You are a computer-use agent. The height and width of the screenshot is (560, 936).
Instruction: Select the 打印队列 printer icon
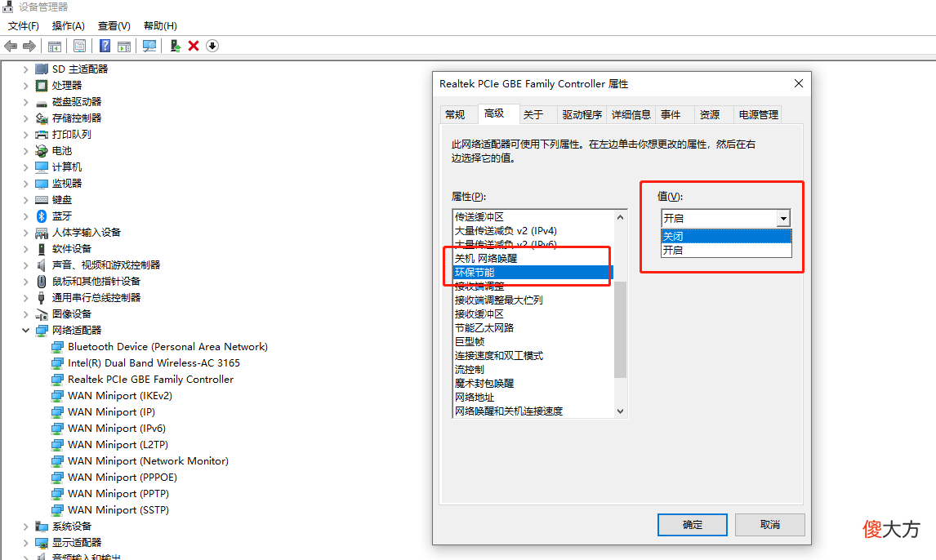[x=41, y=135]
